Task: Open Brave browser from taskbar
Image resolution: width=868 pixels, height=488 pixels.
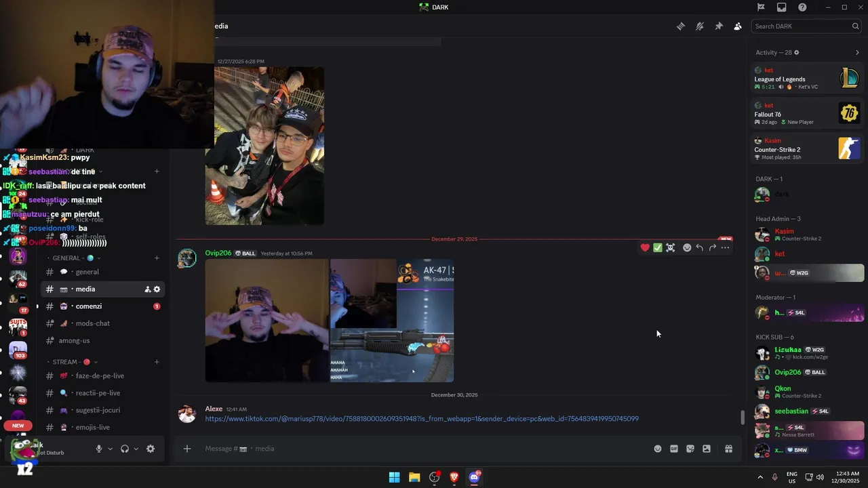Action: click(454, 477)
